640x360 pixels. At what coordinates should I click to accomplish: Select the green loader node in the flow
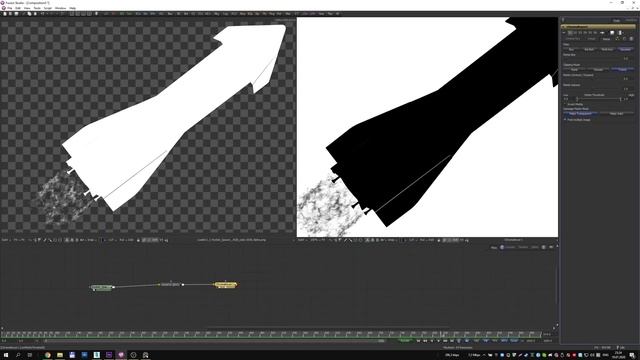pos(101,288)
